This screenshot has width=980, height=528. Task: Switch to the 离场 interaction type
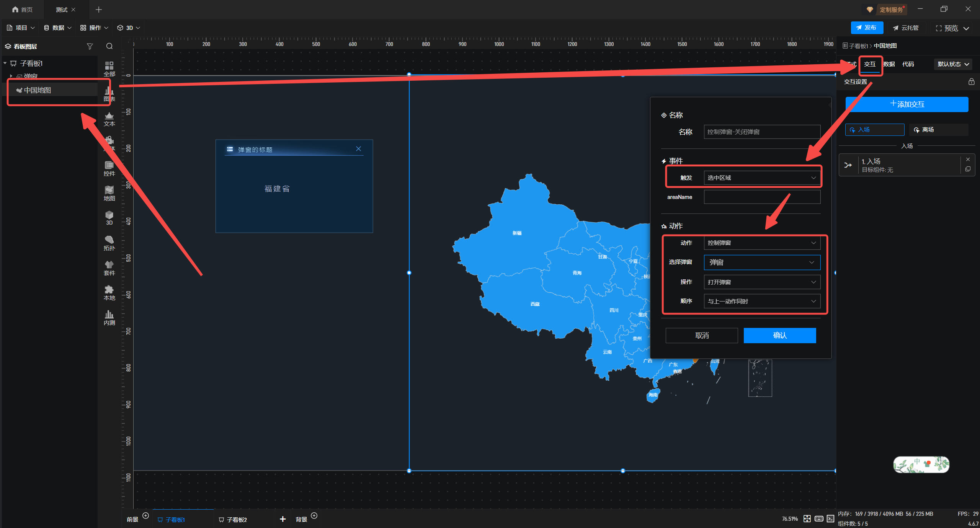(x=938, y=130)
